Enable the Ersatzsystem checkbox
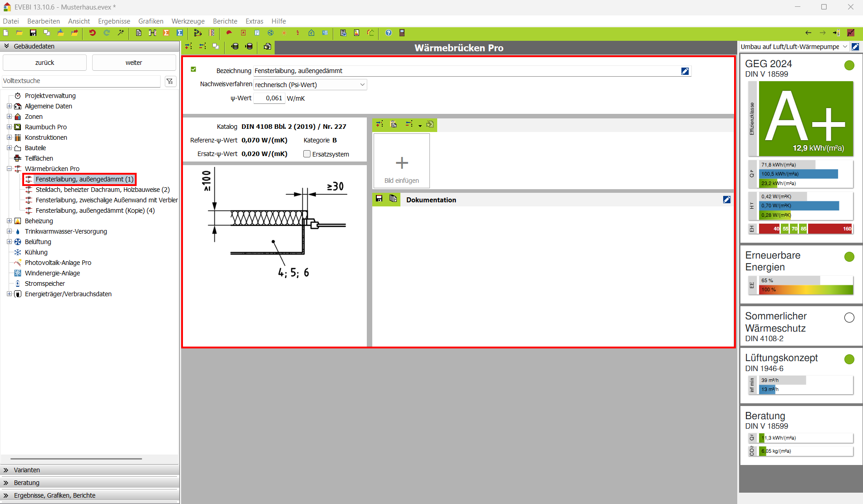Screen dimensions: 863x504 (307, 154)
